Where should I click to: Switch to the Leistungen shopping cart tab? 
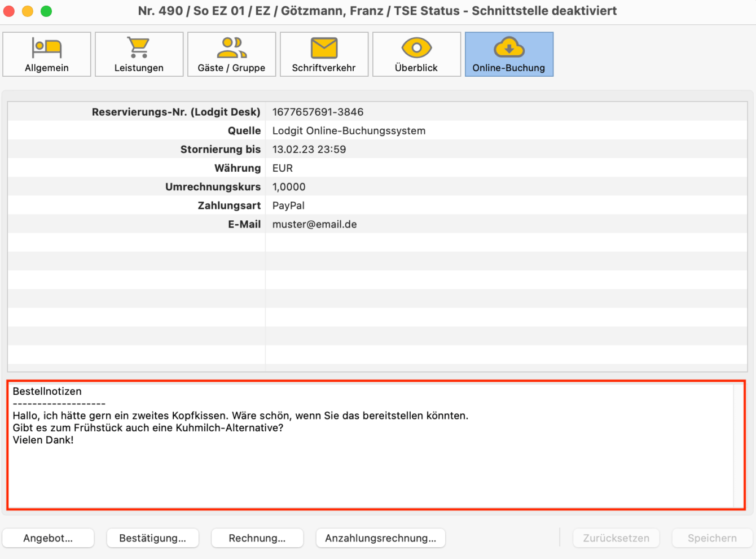139,54
